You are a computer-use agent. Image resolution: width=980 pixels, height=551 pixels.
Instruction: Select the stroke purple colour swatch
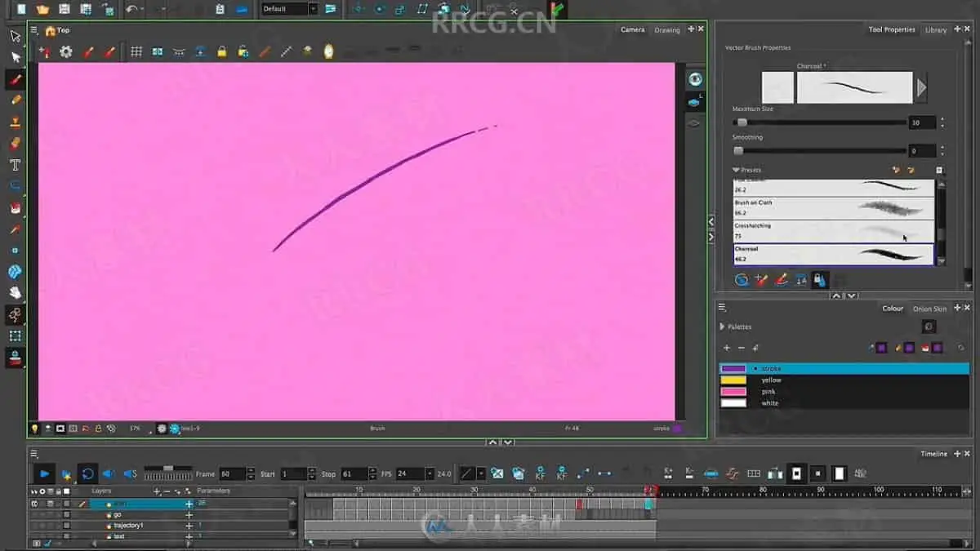(733, 368)
